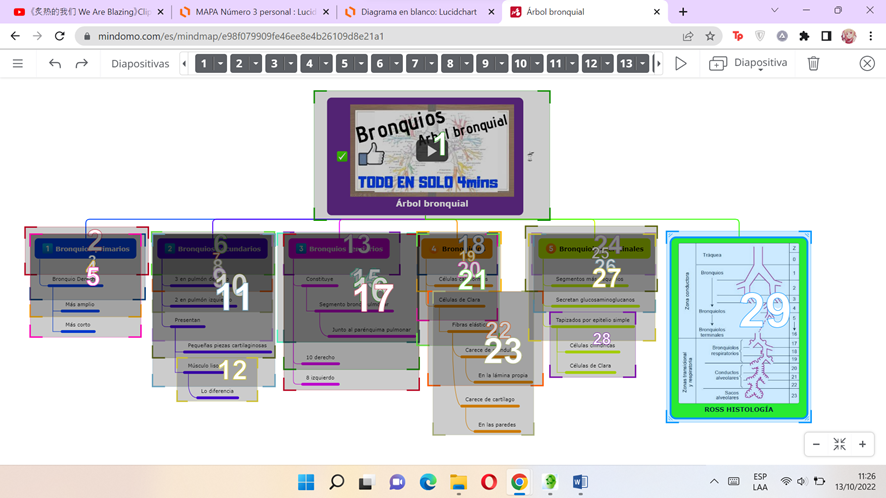Select the Secretan glucosaminoglucanos subtopic
Screen dimensions: 886x498
point(595,301)
